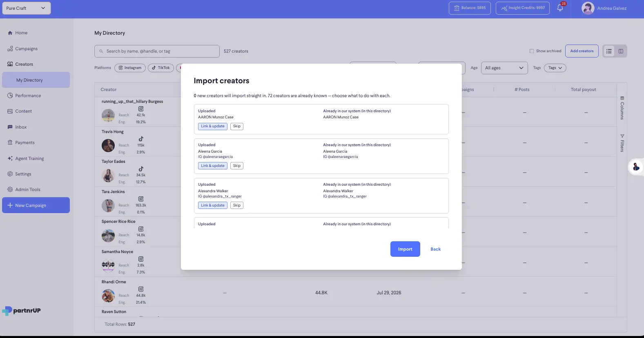Click Taylor Eades TikTok icon

[141, 169]
